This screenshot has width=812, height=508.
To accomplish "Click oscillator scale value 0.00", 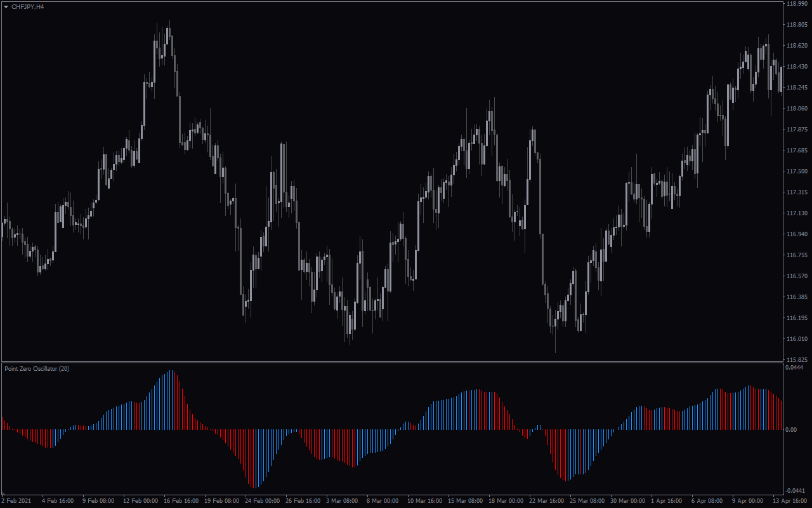I will pos(792,430).
